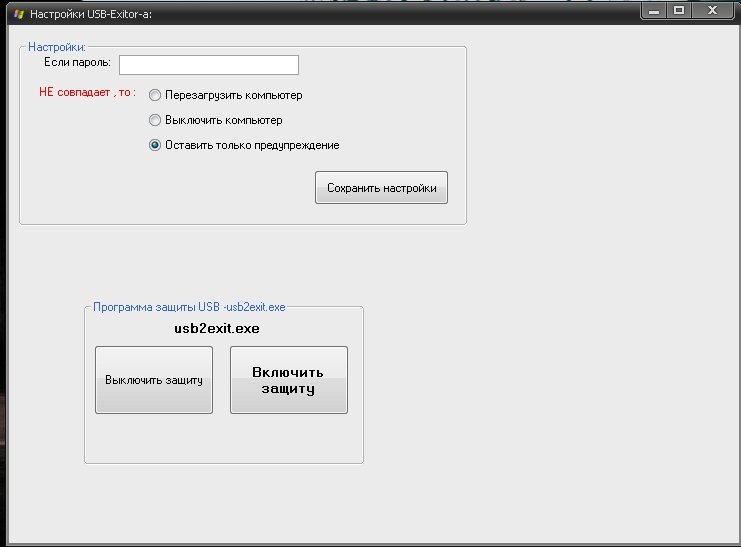Choose the Выключить компьютер radio option
Image resolution: width=741 pixels, height=547 pixels.
155,120
